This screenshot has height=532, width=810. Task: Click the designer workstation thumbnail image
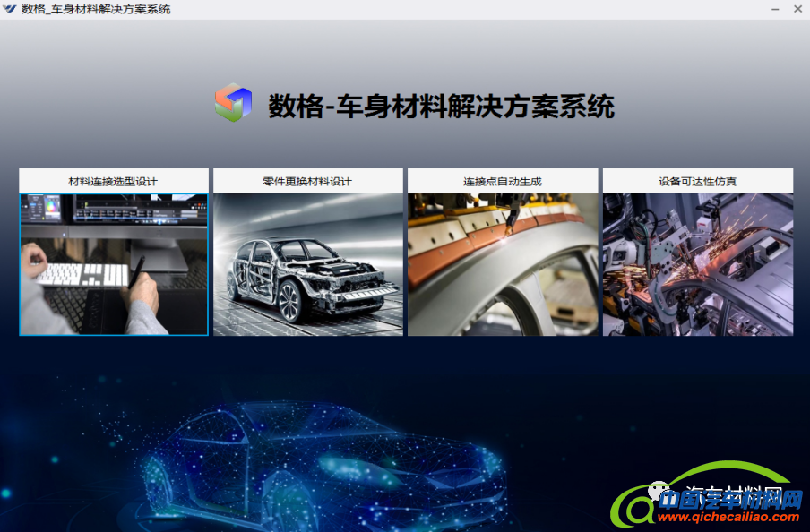(x=113, y=262)
